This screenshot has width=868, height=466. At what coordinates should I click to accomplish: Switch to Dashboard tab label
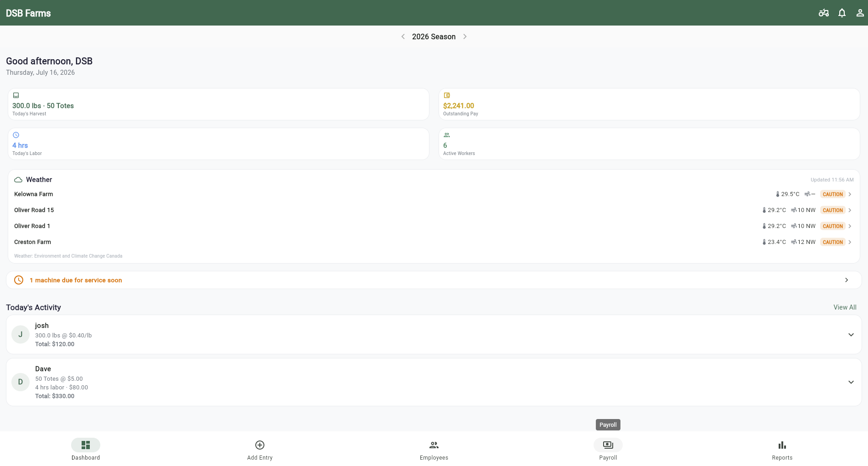point(86,458)
